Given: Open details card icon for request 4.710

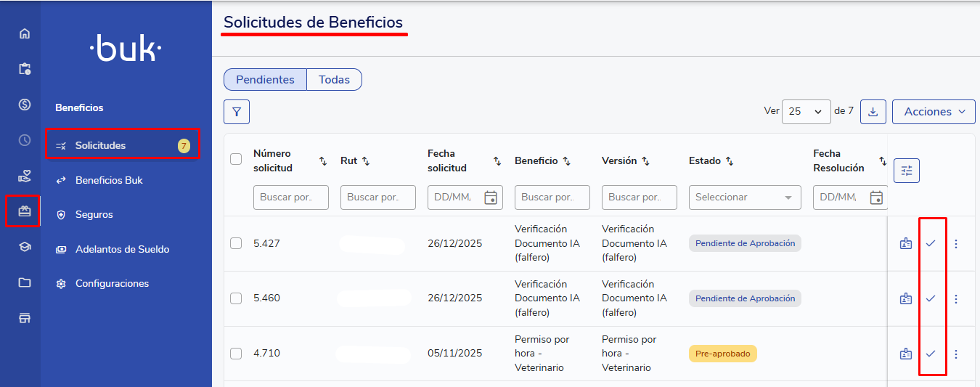Looking at the screenshot, I should coord(905,354).
